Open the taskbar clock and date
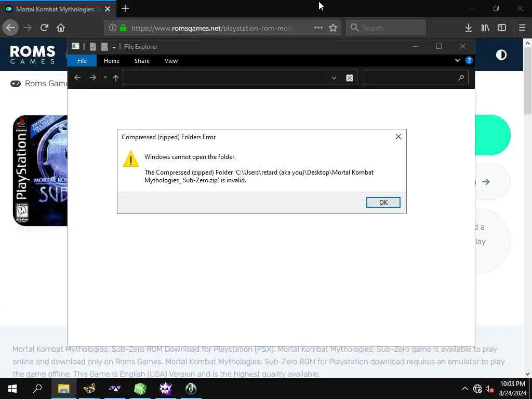This screenshot has height=399, width=532. pos(513,389)
